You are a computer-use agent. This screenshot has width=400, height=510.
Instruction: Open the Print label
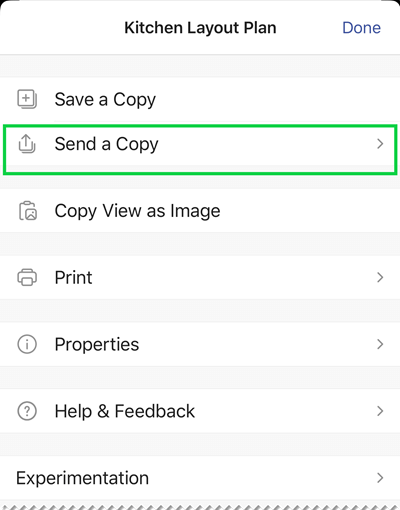73,277
